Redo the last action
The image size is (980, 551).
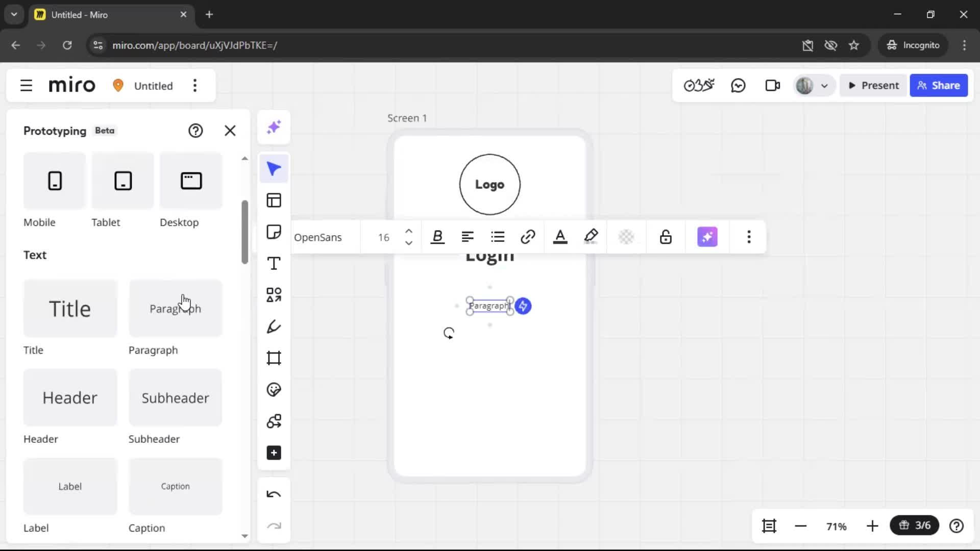click(x=274, y=526)
